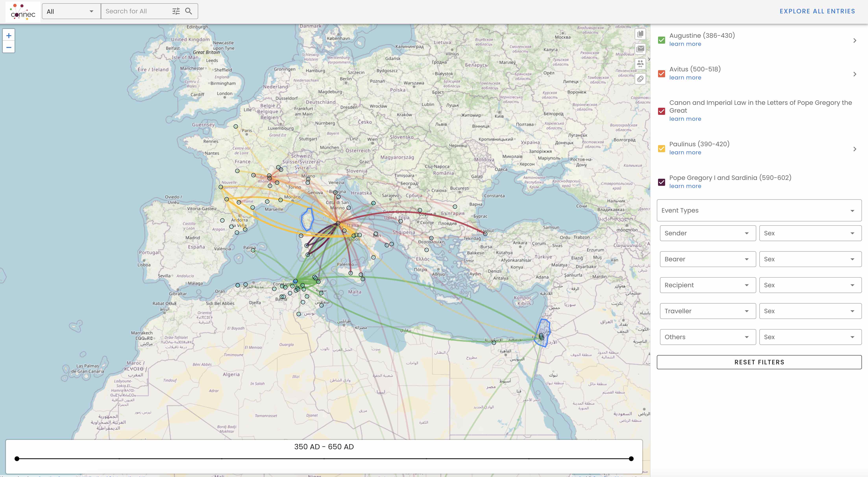
Task: Click the bookmarks collection map icon
Action: tap(640, 34)
